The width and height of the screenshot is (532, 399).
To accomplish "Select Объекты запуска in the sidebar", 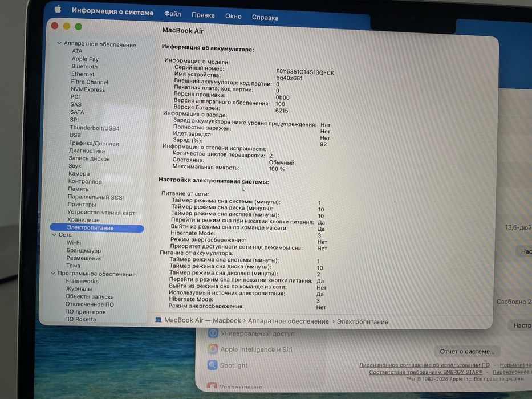I will coord(90,296).
